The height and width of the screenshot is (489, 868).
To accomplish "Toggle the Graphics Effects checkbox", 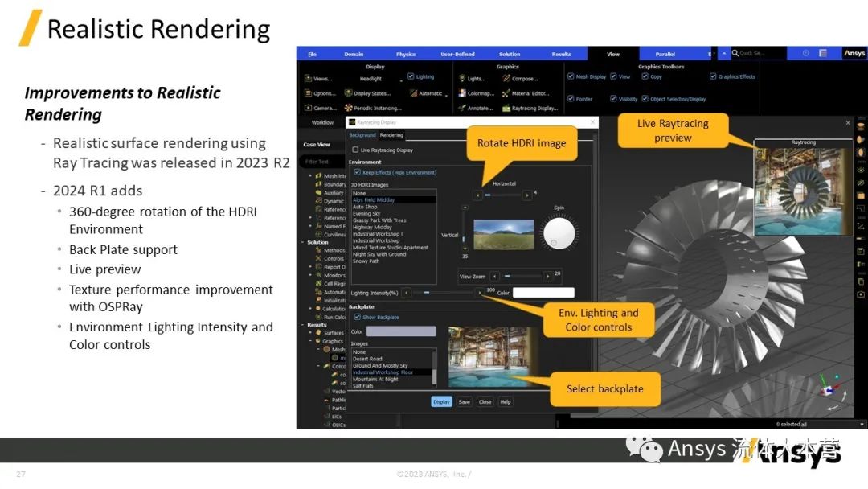I will (x=713, y=76).
